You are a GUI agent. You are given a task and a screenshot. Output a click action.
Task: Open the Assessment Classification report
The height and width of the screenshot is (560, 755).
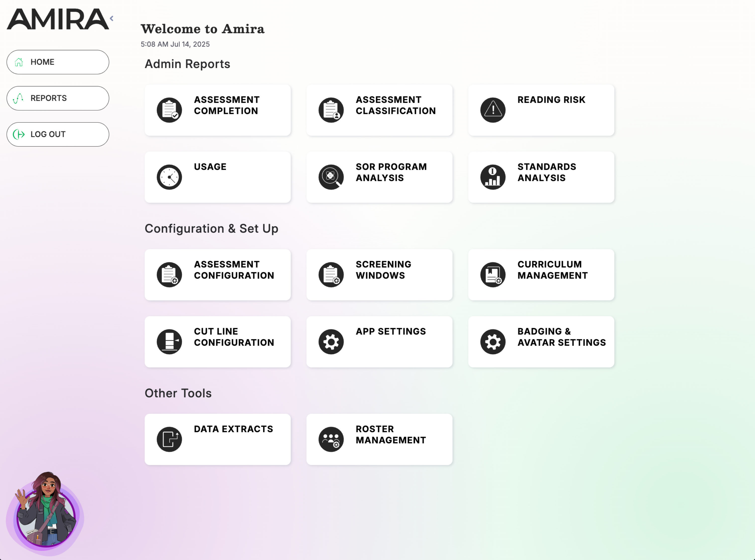(x=379, y=110)
